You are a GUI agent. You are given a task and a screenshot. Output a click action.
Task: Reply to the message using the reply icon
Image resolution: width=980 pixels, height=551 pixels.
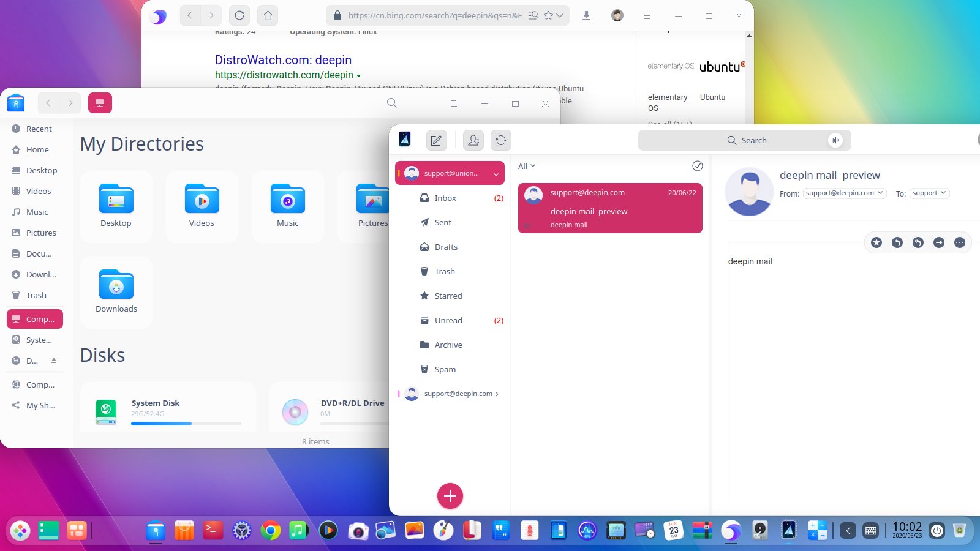pyautogui.click(x=897, y=242)
